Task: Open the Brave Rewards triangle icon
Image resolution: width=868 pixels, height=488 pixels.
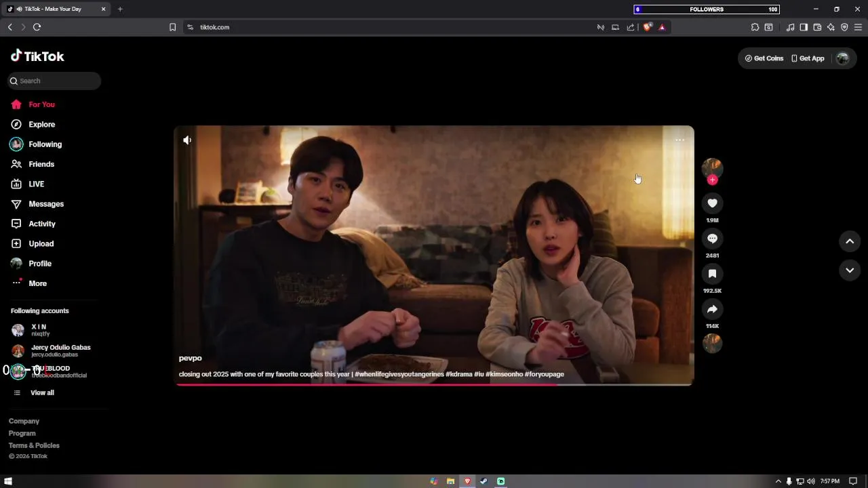Action: [662, 27]
